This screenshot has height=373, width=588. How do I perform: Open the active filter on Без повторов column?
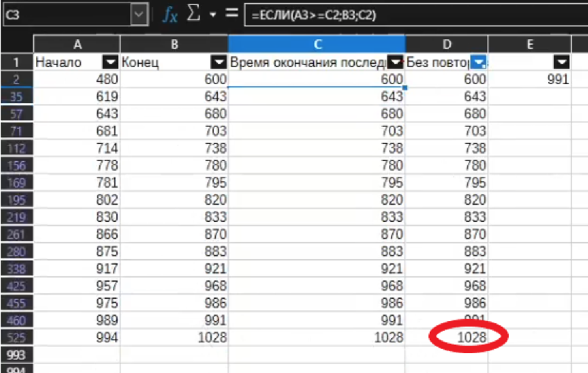point(478,63)
